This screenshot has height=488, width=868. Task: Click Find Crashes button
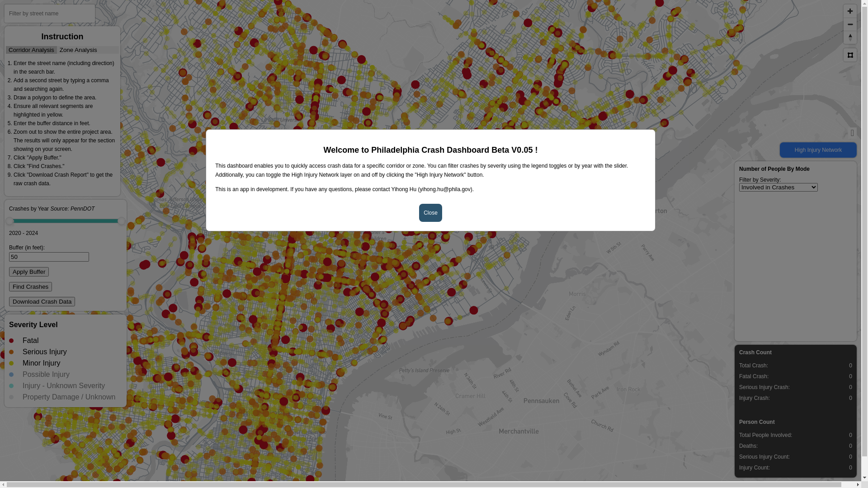[30, 286]
